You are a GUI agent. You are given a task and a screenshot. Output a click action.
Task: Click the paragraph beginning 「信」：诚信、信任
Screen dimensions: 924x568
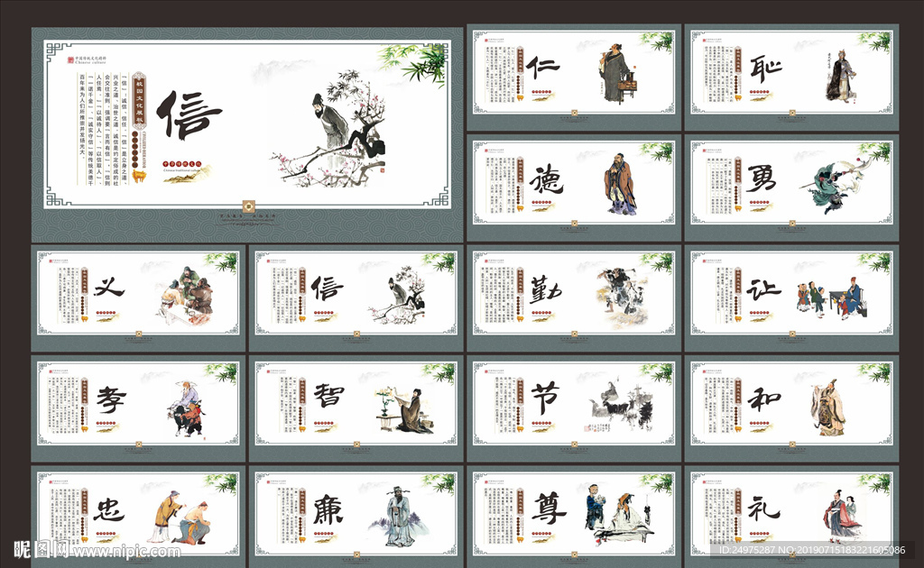[x=102, y=130]
